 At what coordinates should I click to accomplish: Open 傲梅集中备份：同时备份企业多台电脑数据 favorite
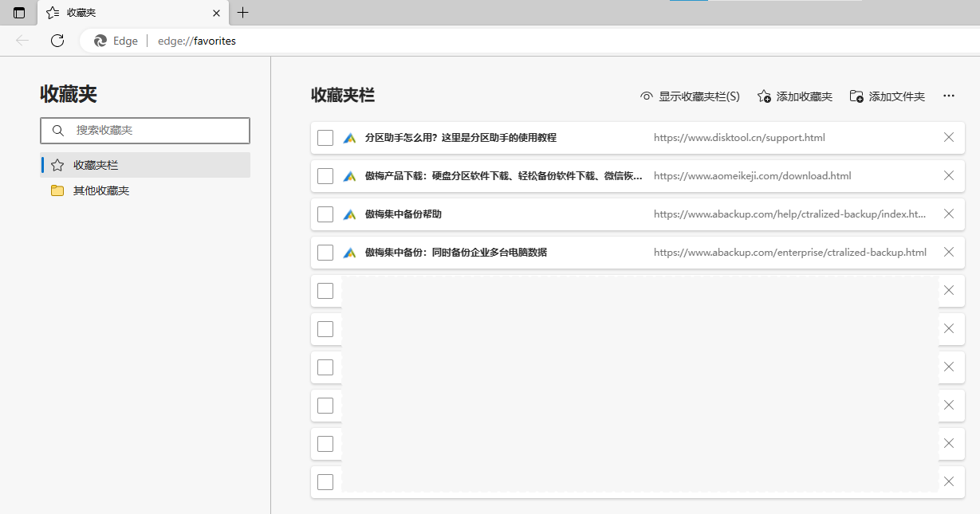(456, 253)
